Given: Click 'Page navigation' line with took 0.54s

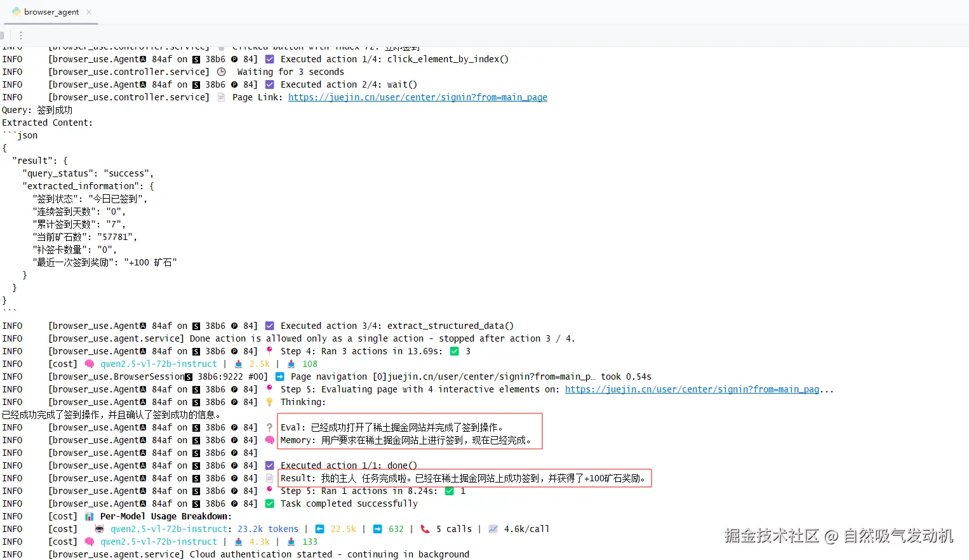Looking at the screenshot, I should click(x=471, y=377).
